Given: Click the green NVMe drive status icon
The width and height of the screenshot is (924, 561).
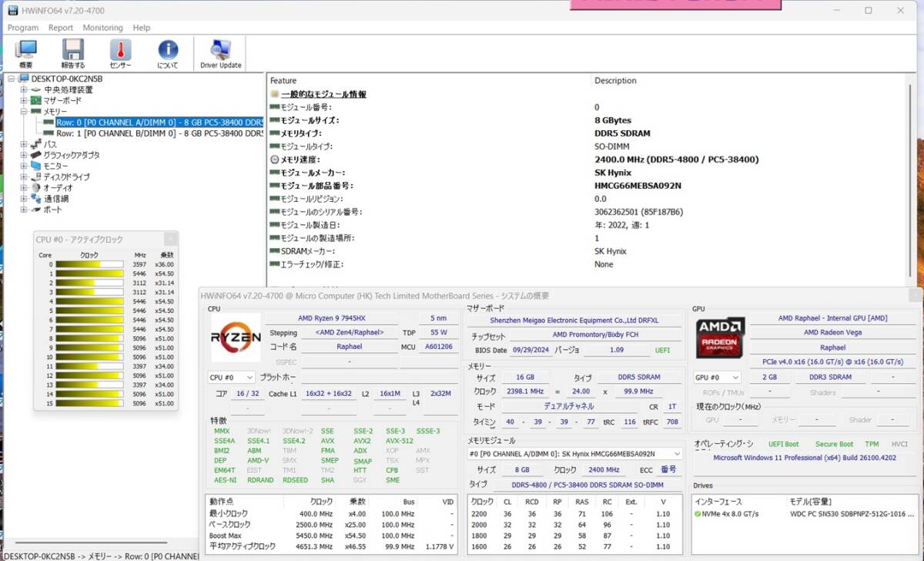Looking at the screenshot, I should tap(698, 514).
